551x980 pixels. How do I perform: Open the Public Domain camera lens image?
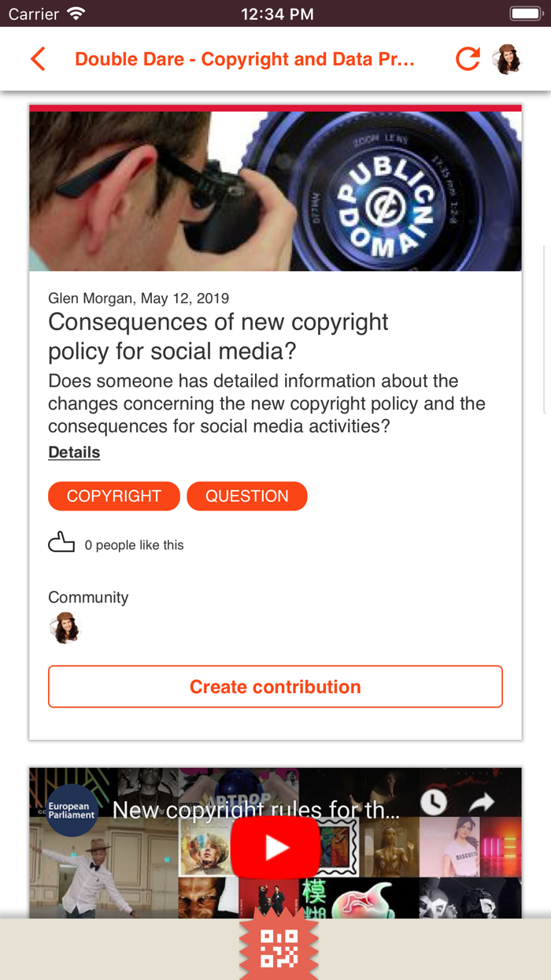pyautogui.click(x=275, y=191)
